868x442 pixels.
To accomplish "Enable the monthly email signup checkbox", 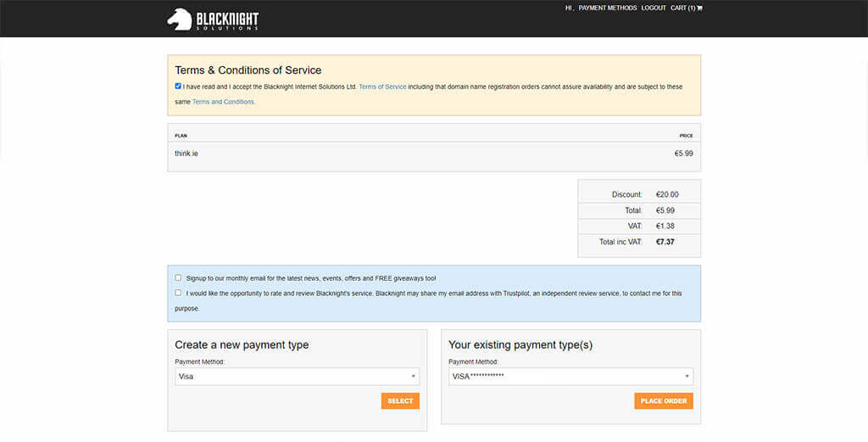I will click(178, 277).
